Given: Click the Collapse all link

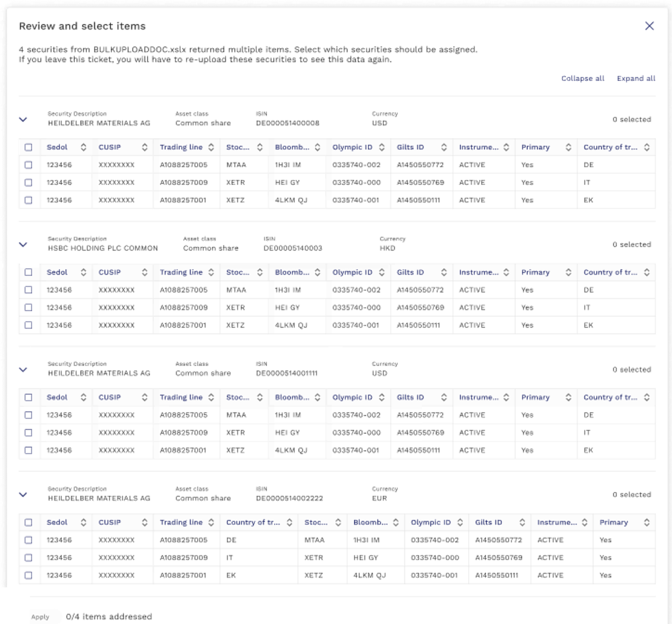Looking at the screenshot, I should pos(583,78).
